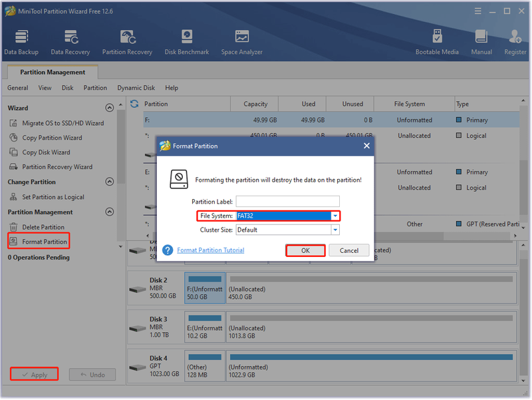This screenshot has height=400, width=532.
Task: Select Disk 4 (Other) 128 MB block
Action: [x=205, y=365]
